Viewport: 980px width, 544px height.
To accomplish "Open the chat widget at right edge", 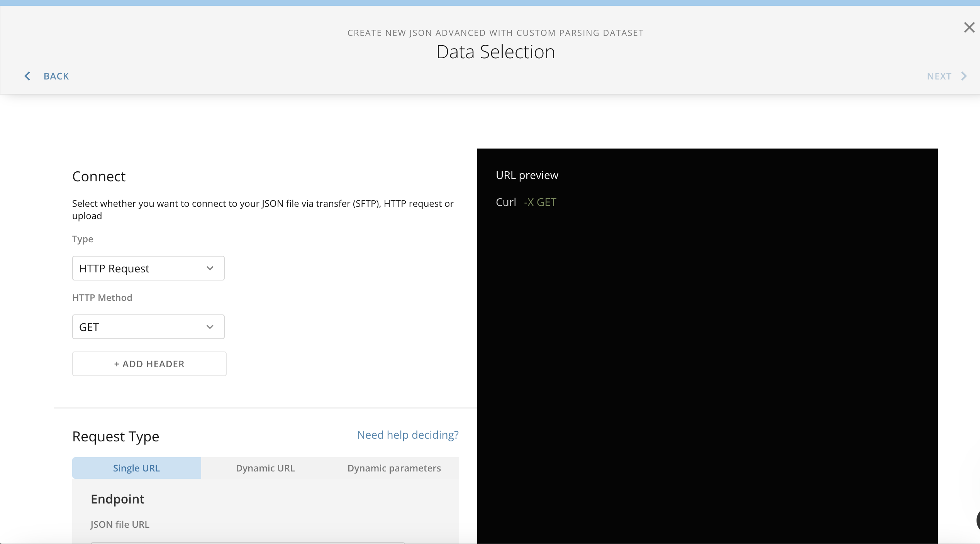I will point(978,520).
